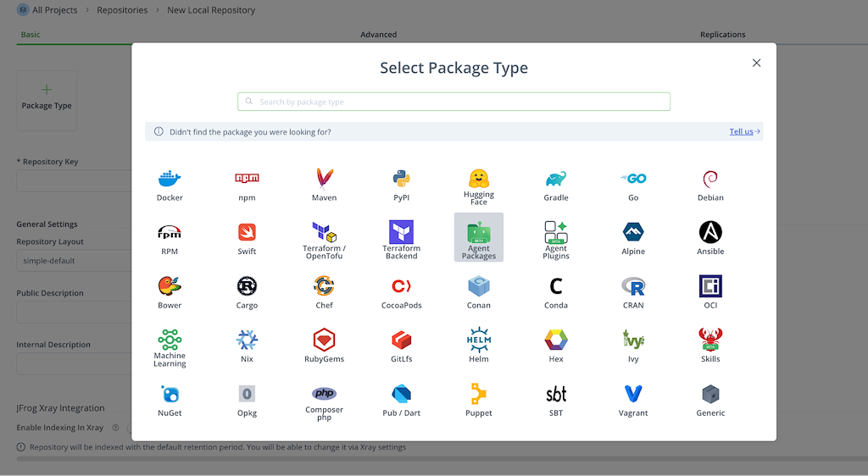Viewport: 868px width, 476px height.
Task: Pick the Vagrant package type
Action: click(x=633, y=401)
